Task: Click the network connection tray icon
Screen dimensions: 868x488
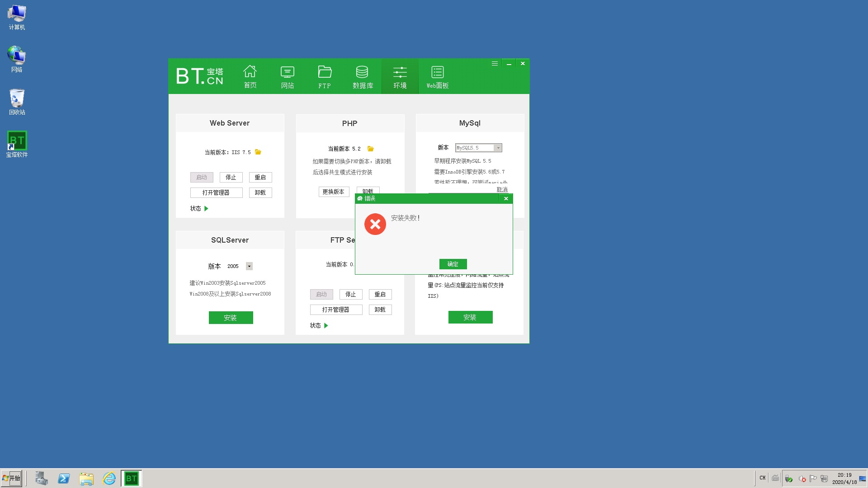Action: (x=824, y=479)
